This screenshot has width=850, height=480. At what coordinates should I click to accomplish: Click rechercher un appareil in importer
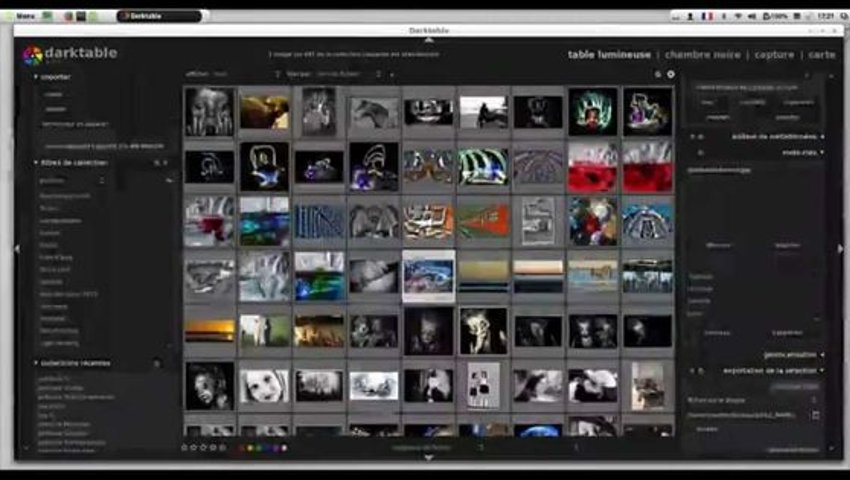tap(75, 124)
